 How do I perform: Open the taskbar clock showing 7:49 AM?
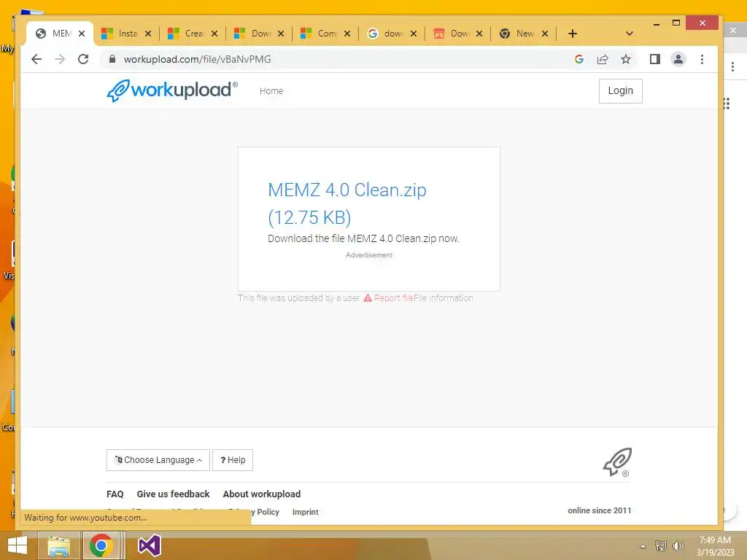click(x=715, y=546)
